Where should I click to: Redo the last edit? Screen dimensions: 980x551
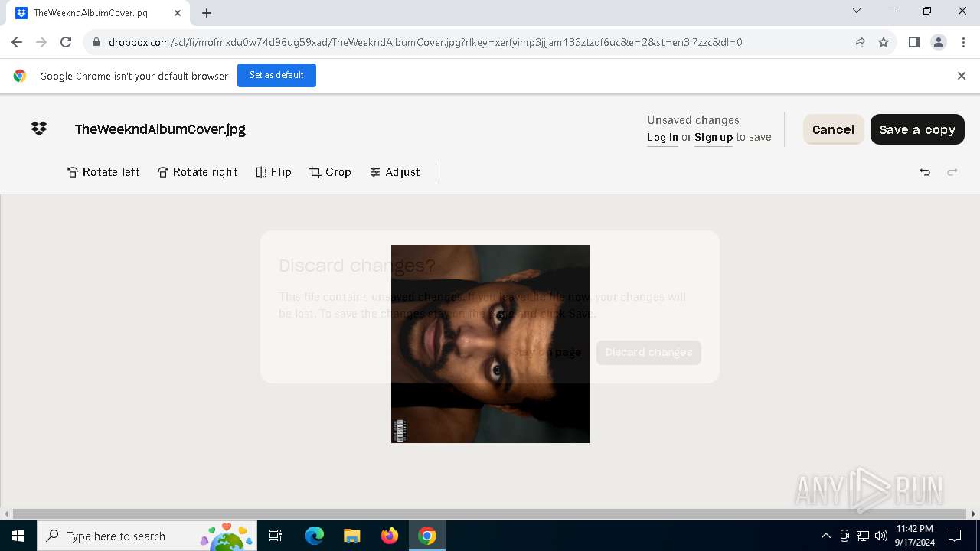point(952,172)
